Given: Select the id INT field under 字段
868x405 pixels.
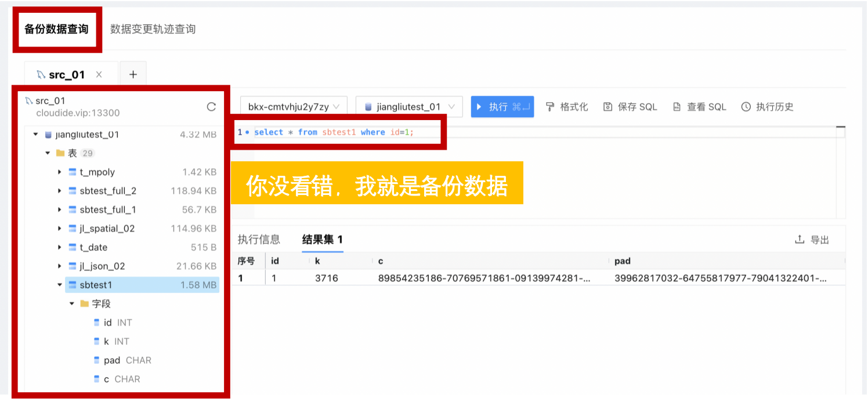Looking at the screenshot, I should [117, 323].
